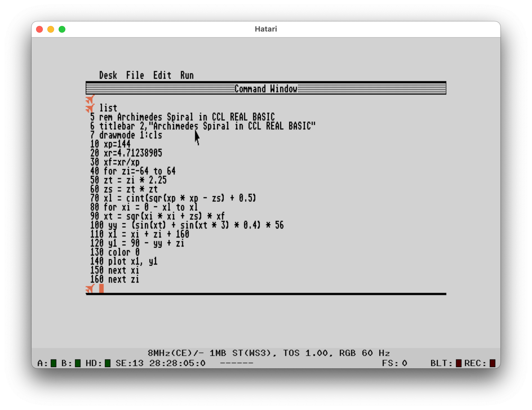Screen dimensions: 532x410
Task: Click the Command Window title bar
Action: tap(266, 89)
